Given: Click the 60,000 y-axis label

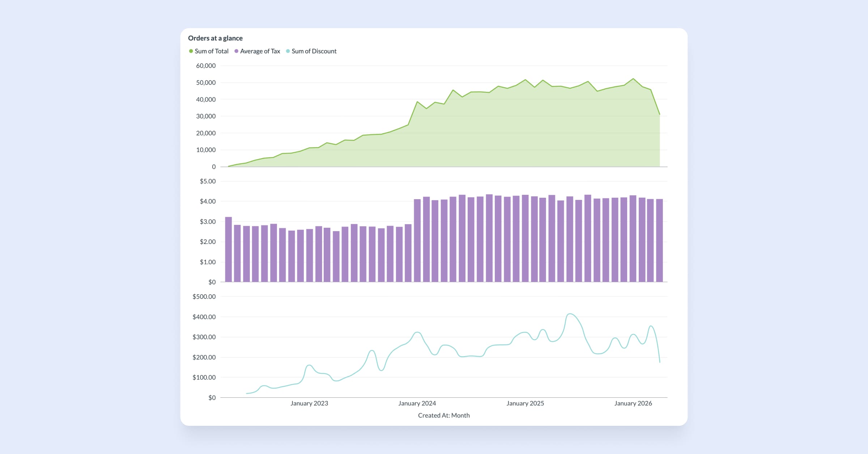Looking at the screenshot, I should click(206, 66).
